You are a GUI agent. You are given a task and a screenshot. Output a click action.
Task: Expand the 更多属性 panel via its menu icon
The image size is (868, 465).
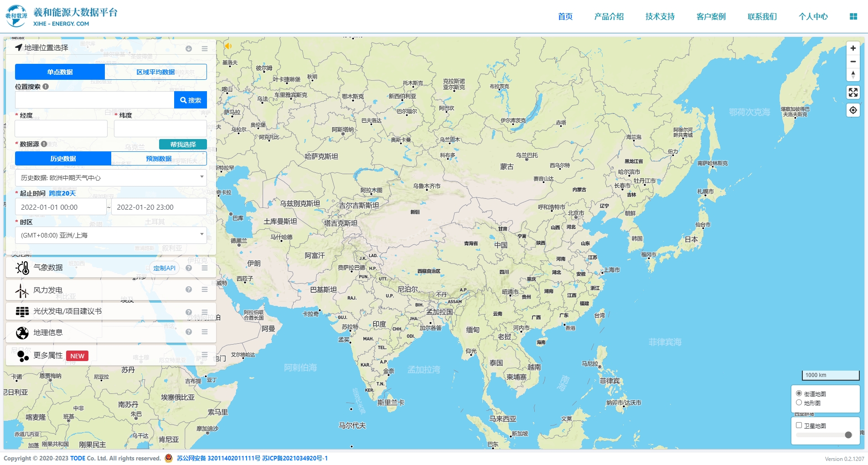[205, 355]
